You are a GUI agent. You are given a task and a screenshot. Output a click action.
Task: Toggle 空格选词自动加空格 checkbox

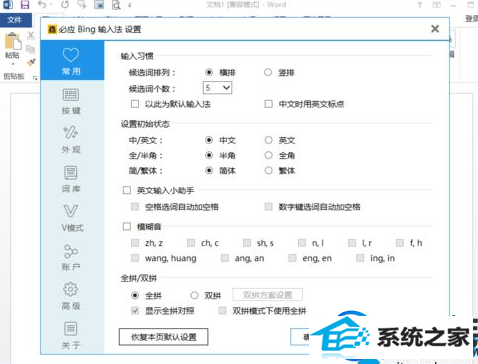135,207
